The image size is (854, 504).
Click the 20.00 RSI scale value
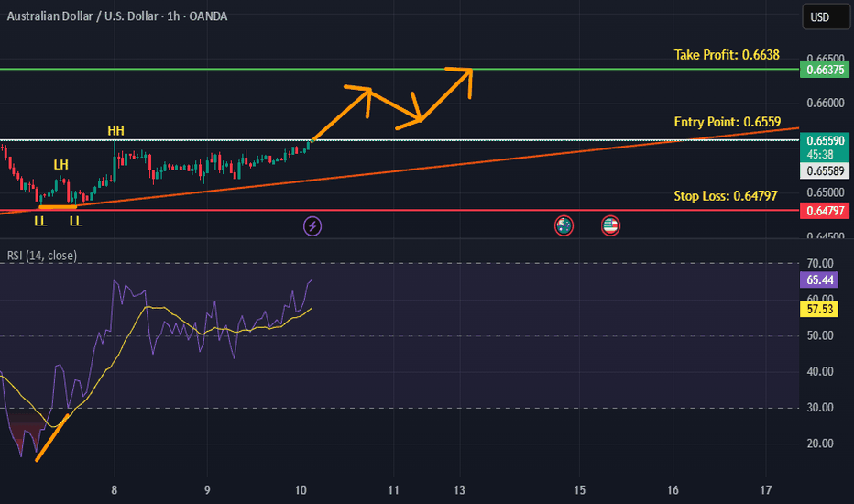(x=820, y=444)
